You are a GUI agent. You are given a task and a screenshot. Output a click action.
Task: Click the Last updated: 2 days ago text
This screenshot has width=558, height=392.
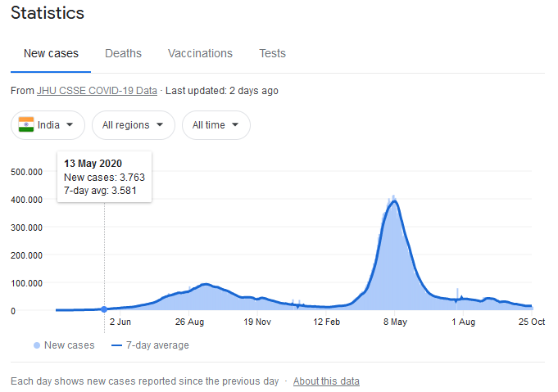(x=222, y=91)
